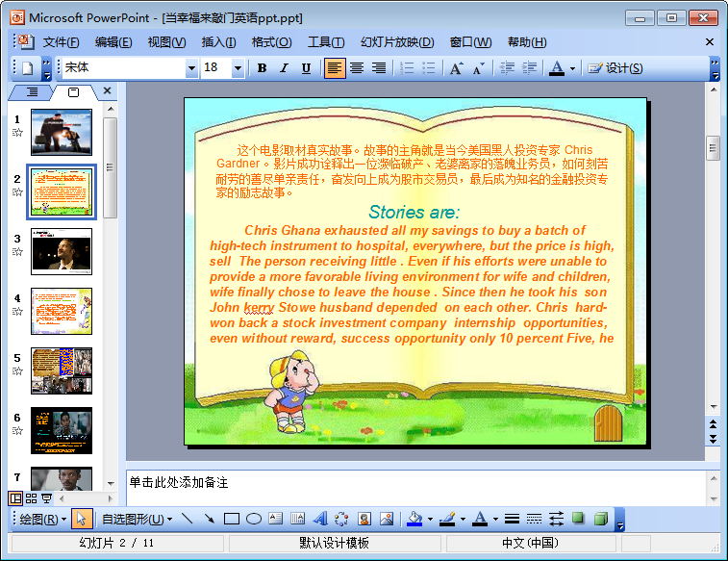Select the Line tool
The image size is (728, 561).
(188, 519)
